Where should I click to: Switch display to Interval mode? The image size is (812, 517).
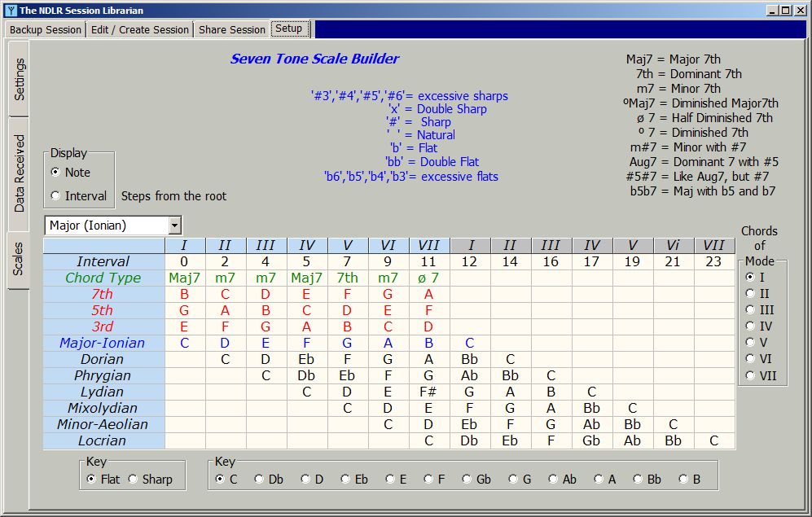[x=54, y=195]
